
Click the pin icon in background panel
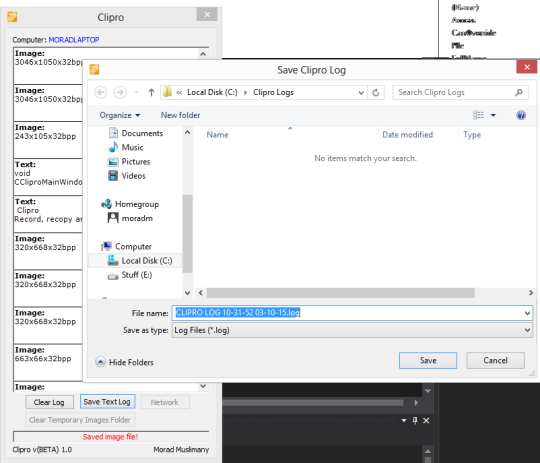415,420
